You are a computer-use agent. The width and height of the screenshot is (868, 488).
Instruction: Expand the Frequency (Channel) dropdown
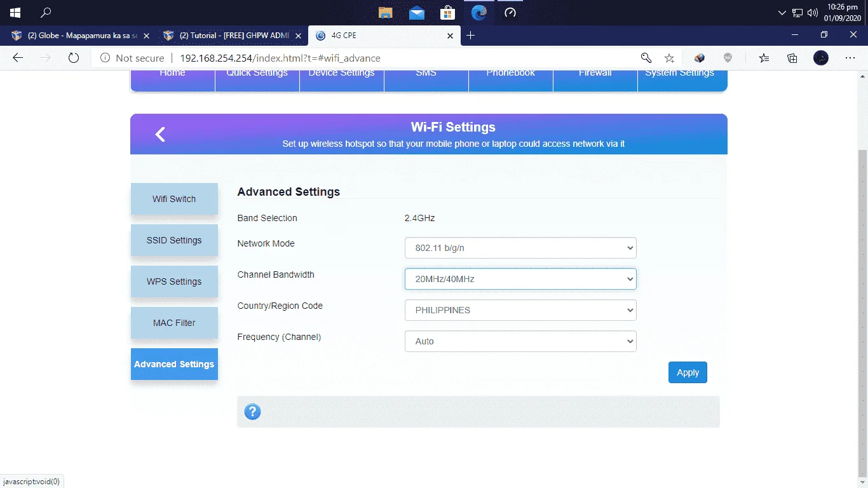click(520, 341)
